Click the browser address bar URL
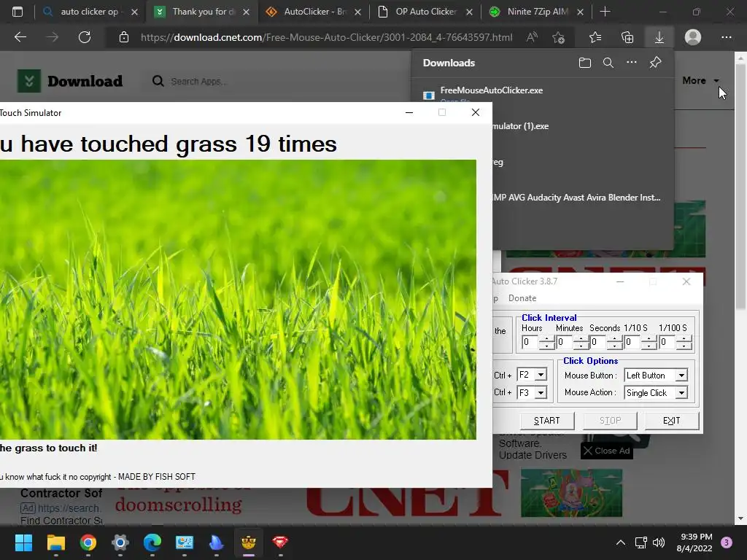 (327, 37)
